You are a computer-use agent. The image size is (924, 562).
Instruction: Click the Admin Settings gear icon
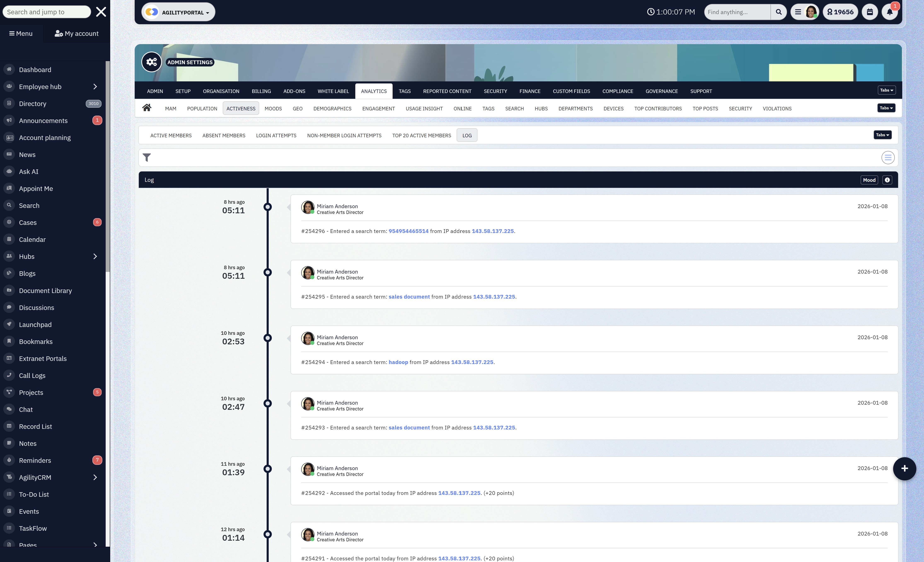point(151,62)
